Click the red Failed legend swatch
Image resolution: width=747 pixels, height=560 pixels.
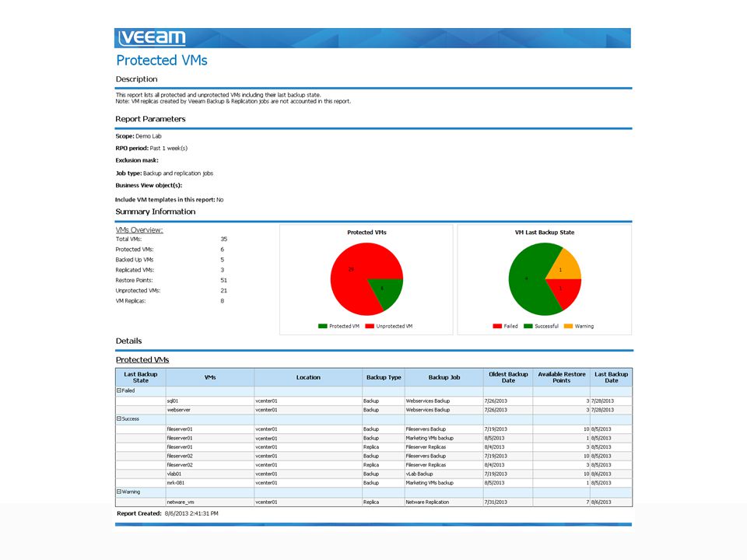click(497, 326)
